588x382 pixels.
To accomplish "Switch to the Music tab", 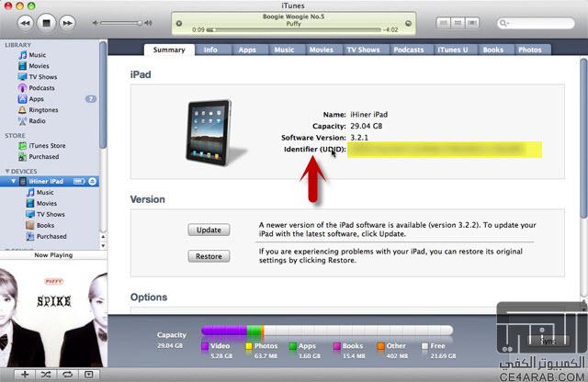I will click(284, 50).
